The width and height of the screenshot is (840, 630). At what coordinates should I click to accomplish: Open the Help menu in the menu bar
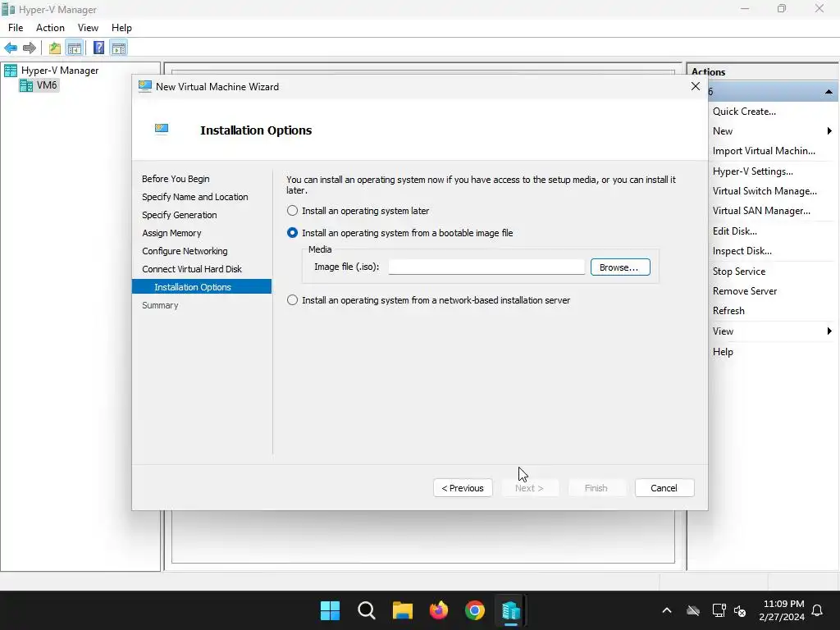121,28
